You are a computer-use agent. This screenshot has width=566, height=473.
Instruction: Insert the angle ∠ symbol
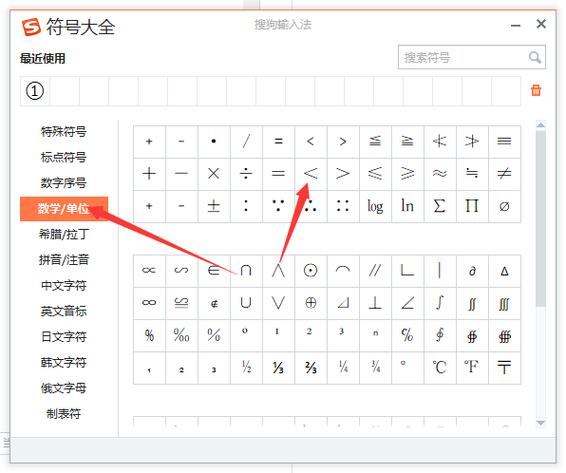408,303
